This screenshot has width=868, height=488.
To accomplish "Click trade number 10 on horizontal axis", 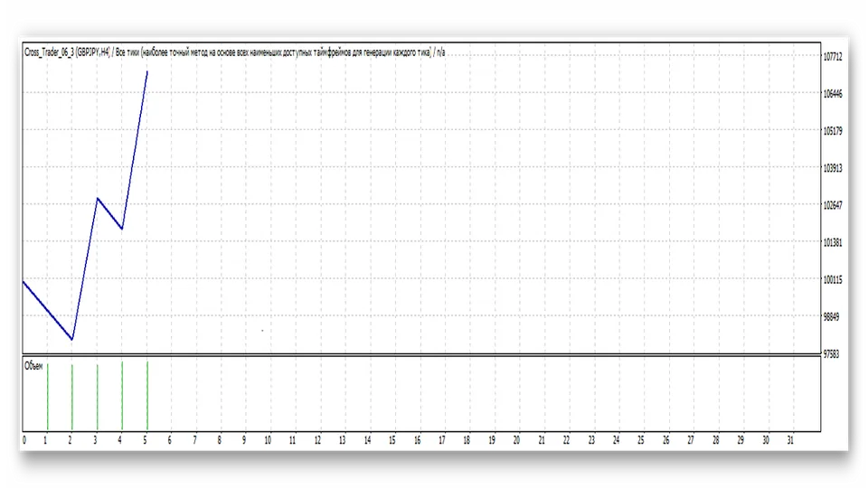I will (x=268, y=440).
